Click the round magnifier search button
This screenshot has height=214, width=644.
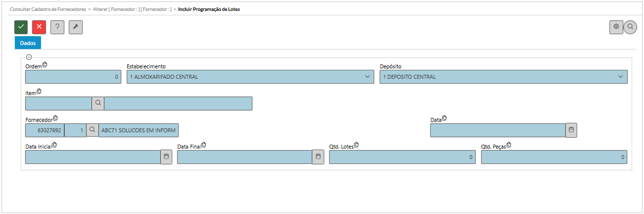click(630, 28)
